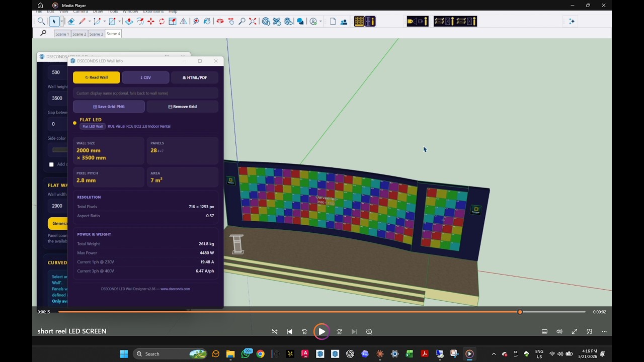This screenshot has height=362, width=644.
Task: Click the Zoom Extents icon
Action: click(253, 21)
